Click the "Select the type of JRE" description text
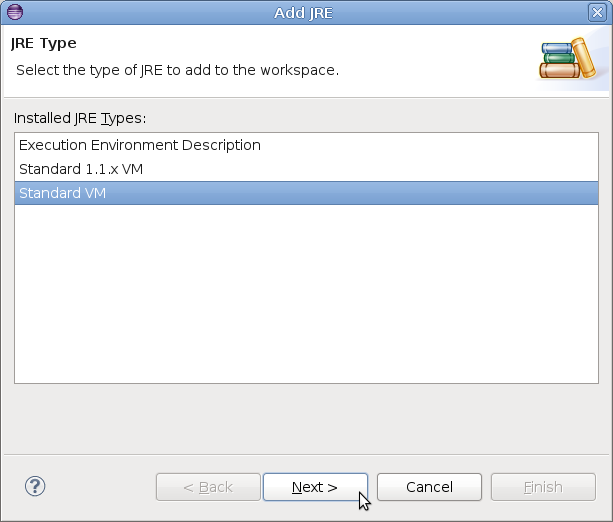Viewport: 613px width, 522px height. coord(177,71)
